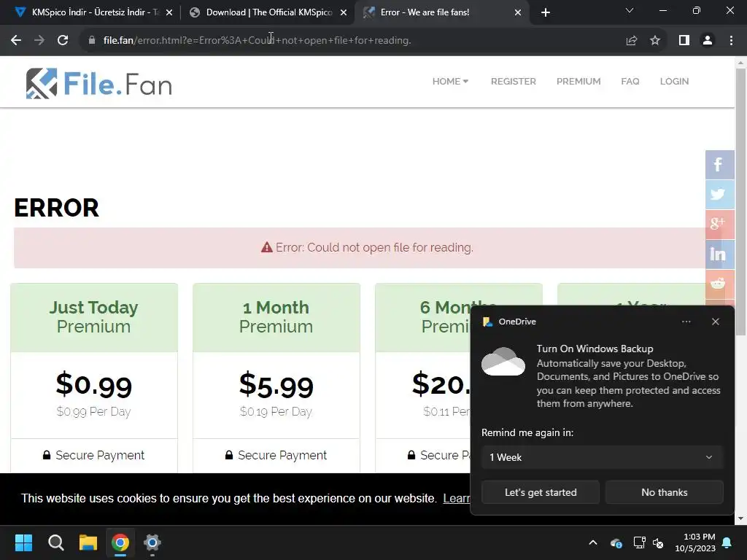Open the REGISTER page
This screenshot has height=560, width=747.
pyautogui.click(x=513, y=82)
